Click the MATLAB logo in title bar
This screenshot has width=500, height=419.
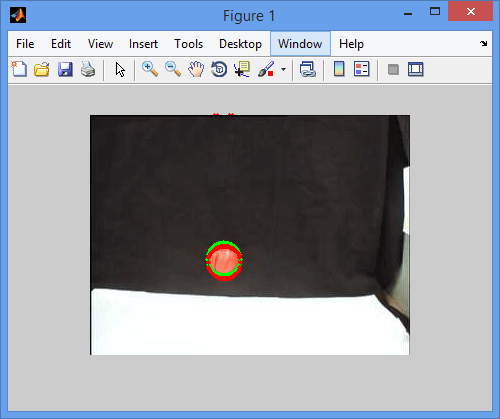pyautogui.click(x=18, y=15)
